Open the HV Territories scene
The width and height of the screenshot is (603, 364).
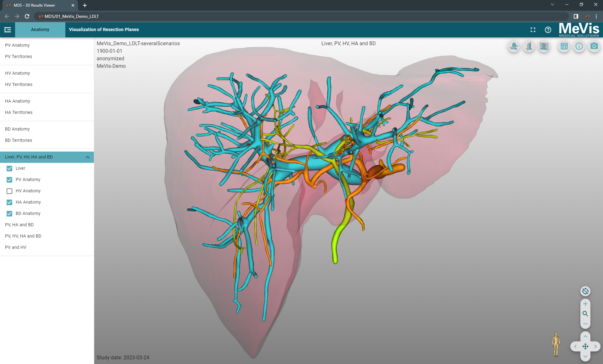pyautogui.click(x=47, y=84)
